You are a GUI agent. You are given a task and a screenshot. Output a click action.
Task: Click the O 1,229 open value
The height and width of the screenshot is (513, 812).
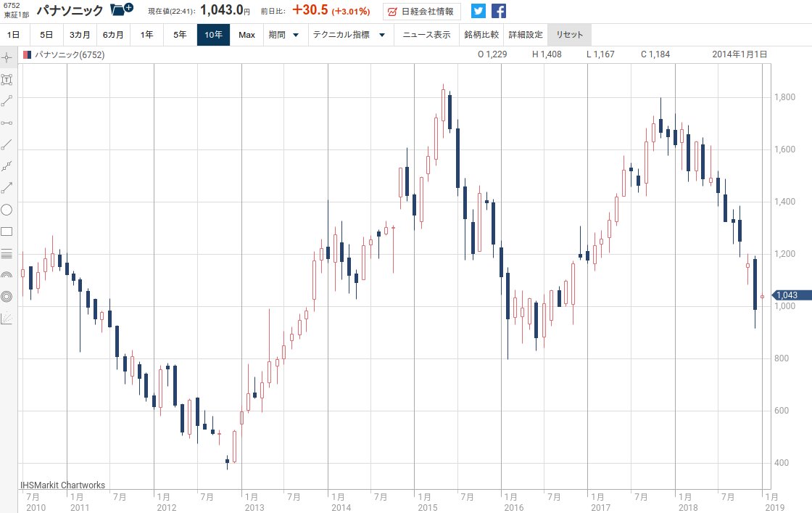[x=492, y=54]
